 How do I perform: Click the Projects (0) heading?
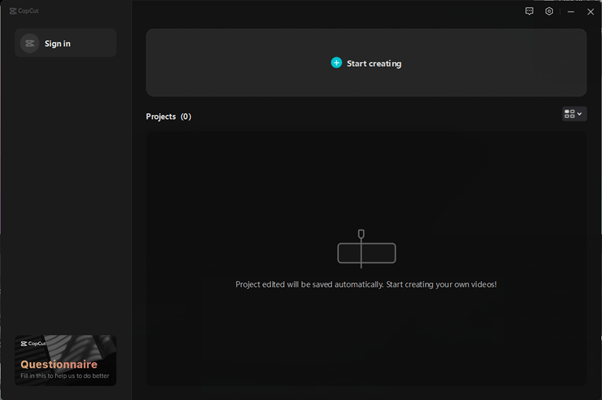[168, 116]
